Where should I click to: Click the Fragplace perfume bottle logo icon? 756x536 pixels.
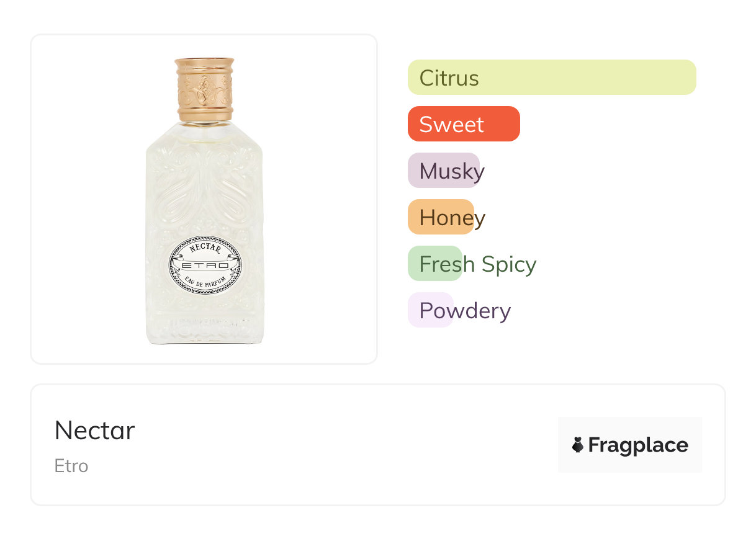tap(578, 445)
